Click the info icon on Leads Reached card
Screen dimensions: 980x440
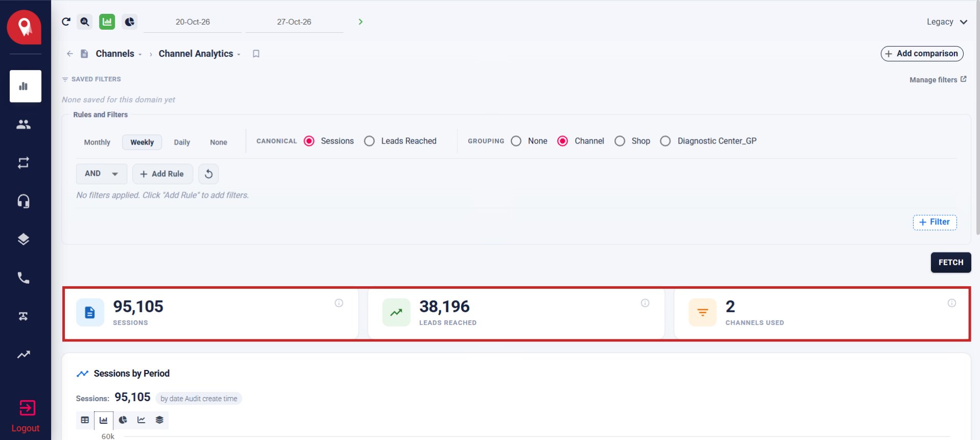point(645,303)
